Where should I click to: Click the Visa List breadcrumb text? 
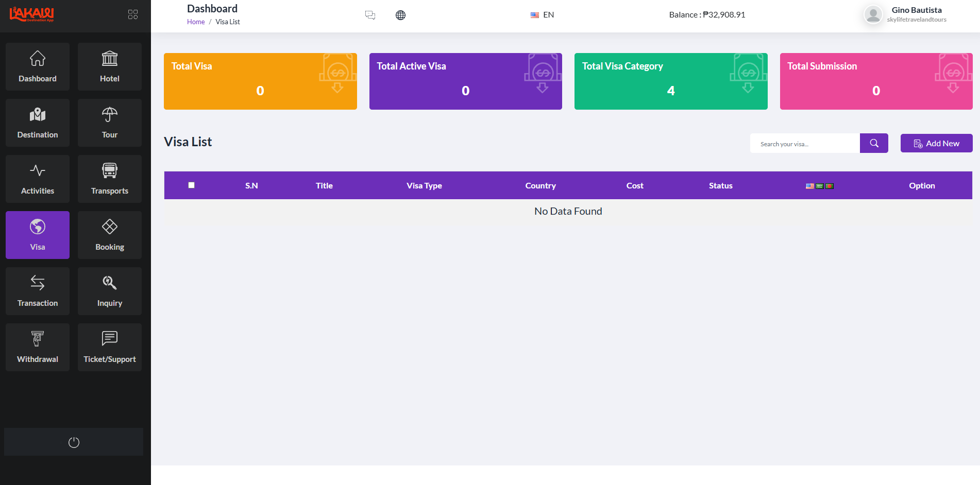tap(228, 22)
